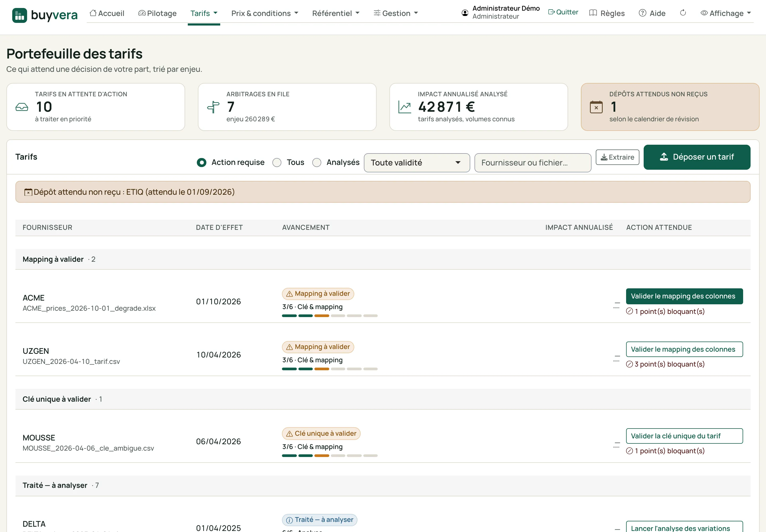
Task: Click the refresh icon in top bar
Action: point(683,13)
